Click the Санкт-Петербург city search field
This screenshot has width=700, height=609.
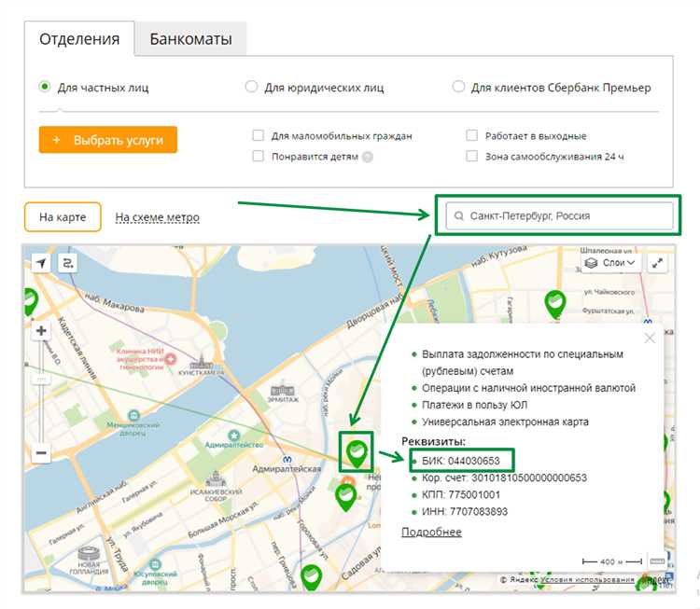pos(559,215)
